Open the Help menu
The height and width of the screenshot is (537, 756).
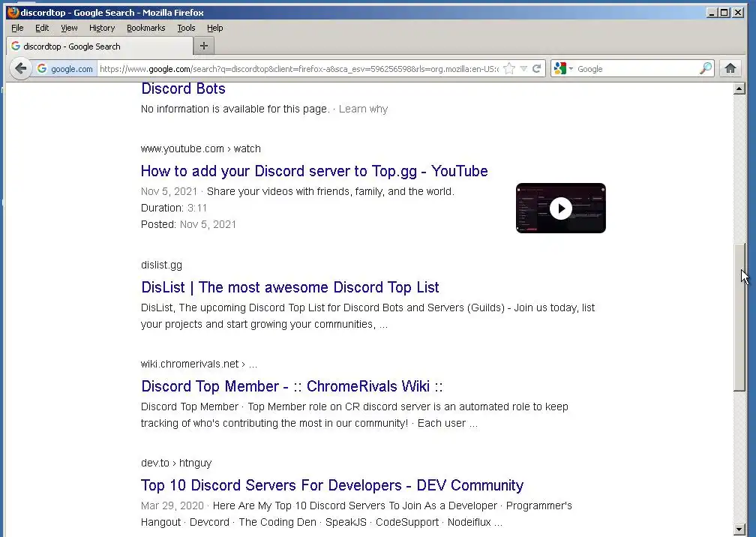tap(214, 28)
